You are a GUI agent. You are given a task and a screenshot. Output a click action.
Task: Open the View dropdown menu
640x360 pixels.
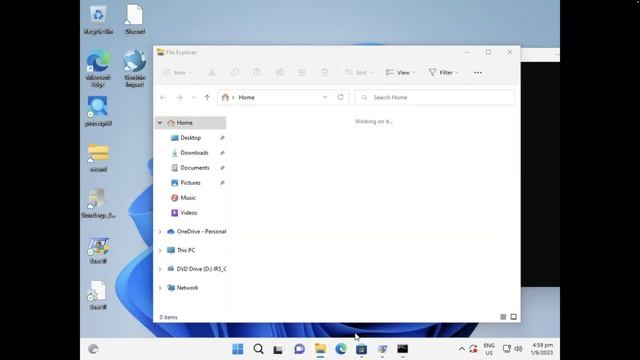(400, 73)
